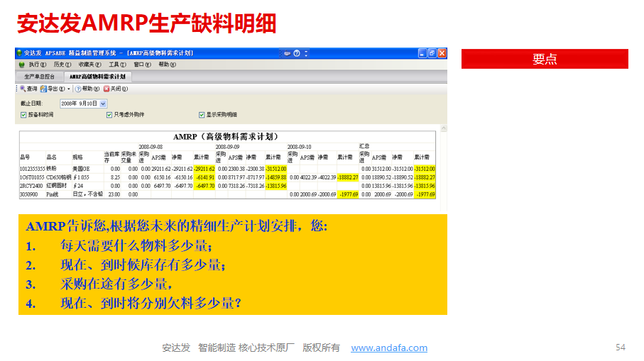Screen dimensions: 644x361
Task: Open the 历史 menu
Action: pyautogui.click(x=62, y=65)
